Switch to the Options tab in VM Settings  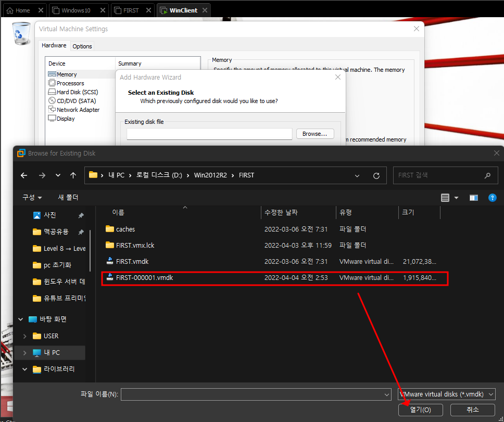[82, 46]
